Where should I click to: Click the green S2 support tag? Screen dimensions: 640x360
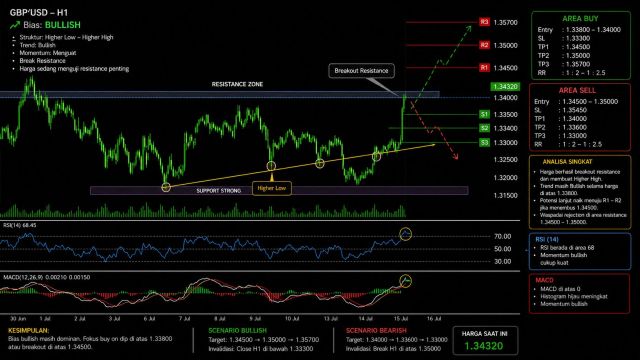[x=484, y=128]
